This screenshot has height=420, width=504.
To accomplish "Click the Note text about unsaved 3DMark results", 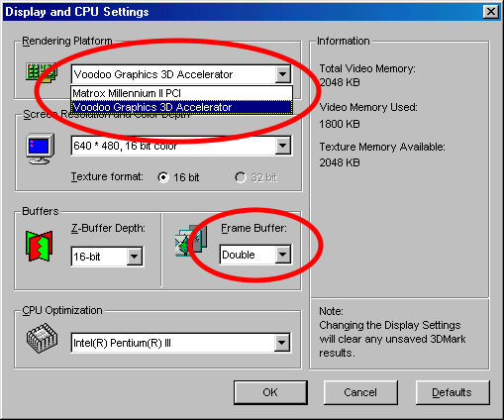I will [392, 332].
